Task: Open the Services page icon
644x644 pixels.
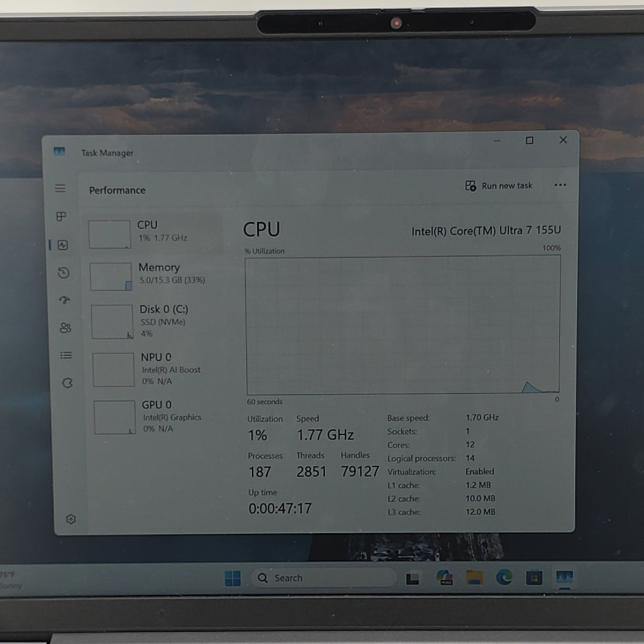Action: [x=67, y=383]
